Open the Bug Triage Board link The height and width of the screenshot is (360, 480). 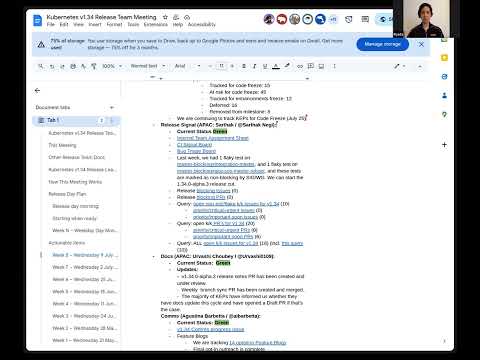(x=196, y=151)
